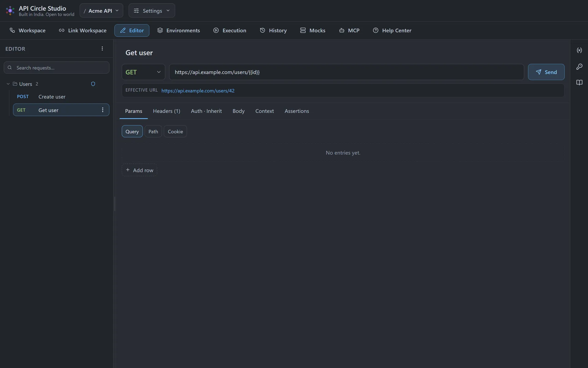Open the Link Workspace tab
The width and height of the screenshot is (588, 368).
83,30
